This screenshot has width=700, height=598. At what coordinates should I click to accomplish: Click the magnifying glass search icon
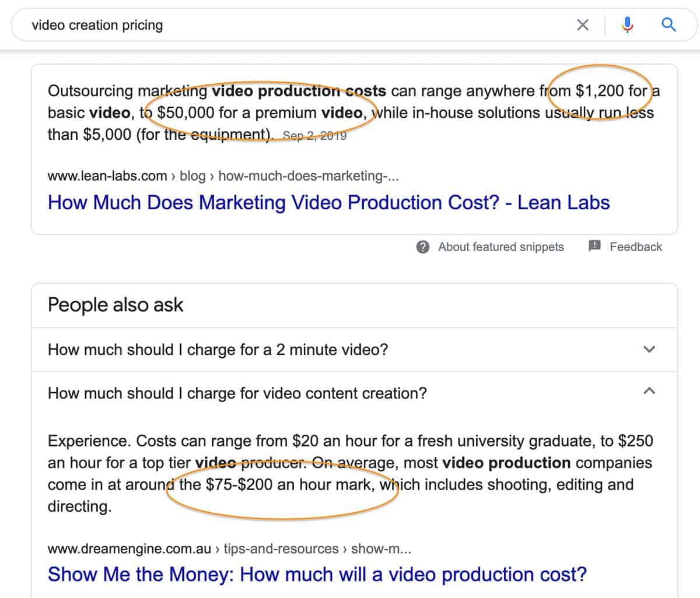[668, 24]
